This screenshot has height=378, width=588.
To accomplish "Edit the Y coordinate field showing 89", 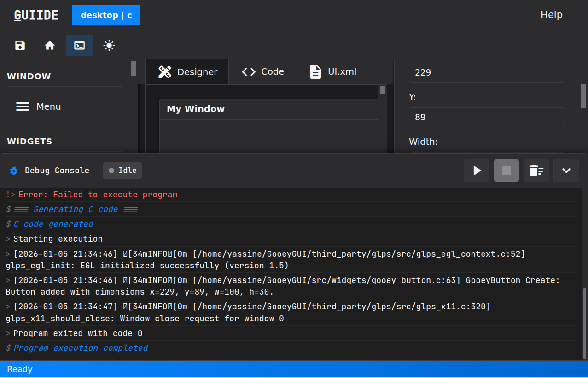I will pyautogui.click(x=486, y=117).
